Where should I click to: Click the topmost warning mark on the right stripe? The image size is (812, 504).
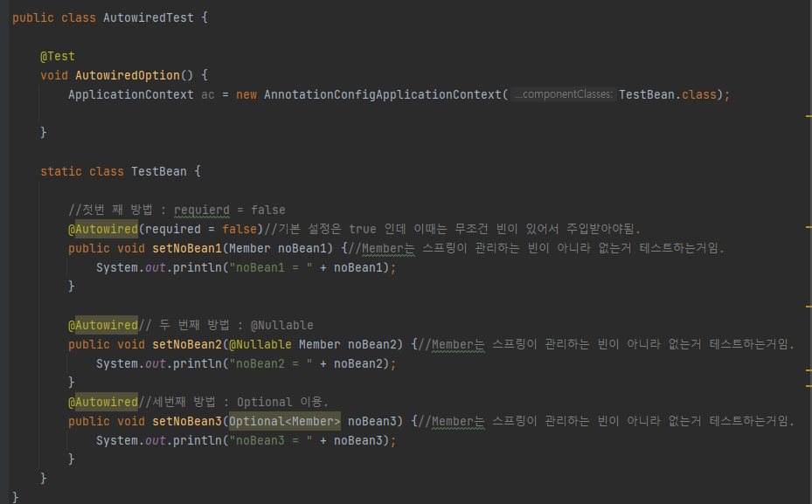click(809, 116)
